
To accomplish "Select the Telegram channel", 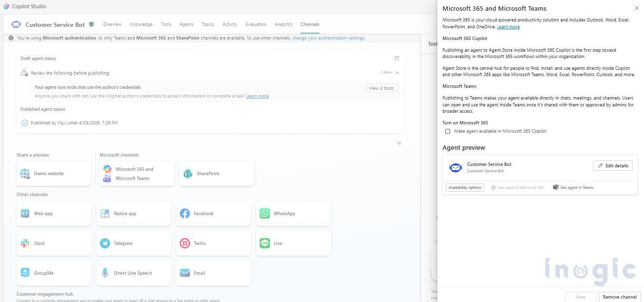I will (x=133, y=243).
